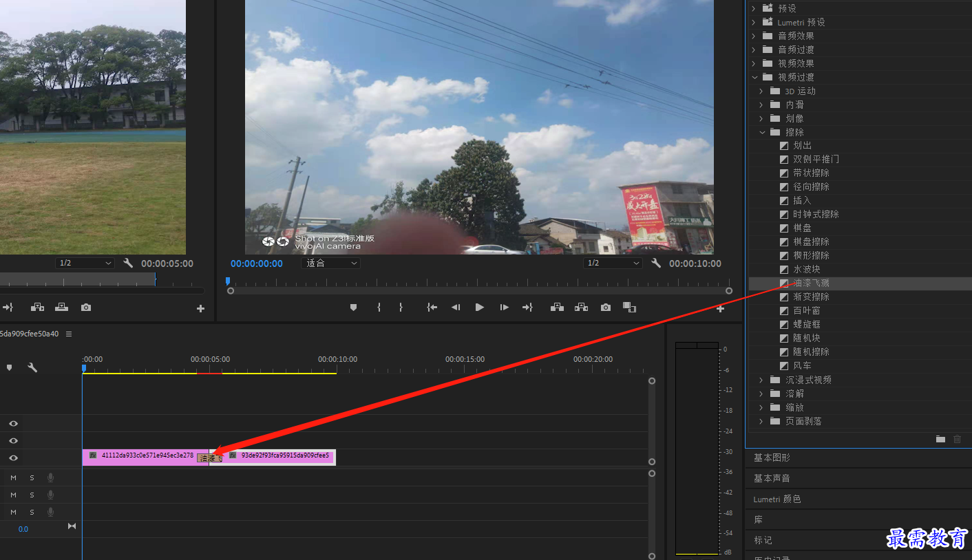
Task: Go to Out point in the Program monitor
Action: [528, 308]
